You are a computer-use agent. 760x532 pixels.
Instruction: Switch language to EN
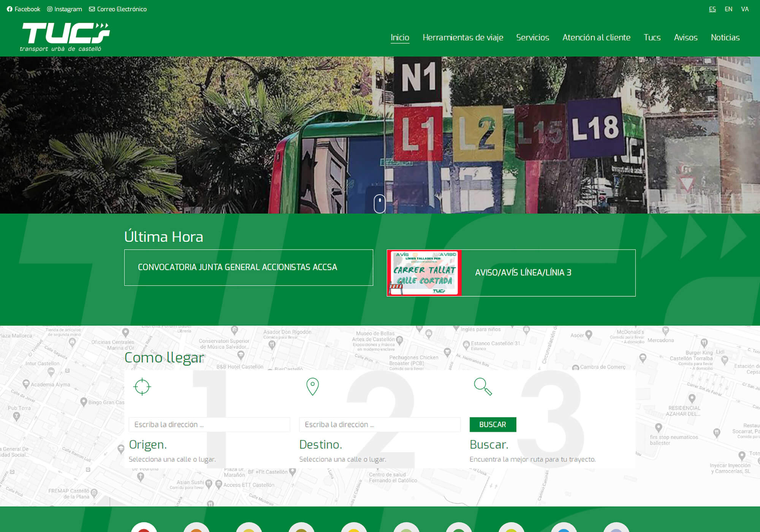(x=728, y=9)
